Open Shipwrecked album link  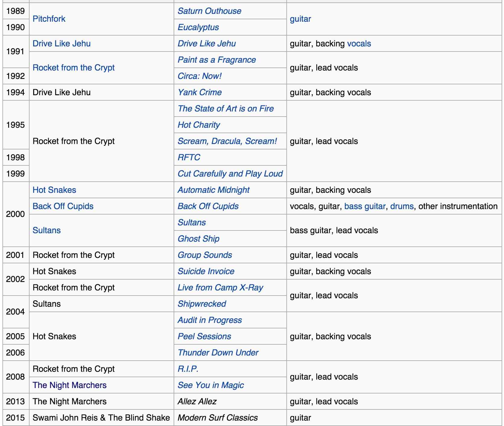202,304
